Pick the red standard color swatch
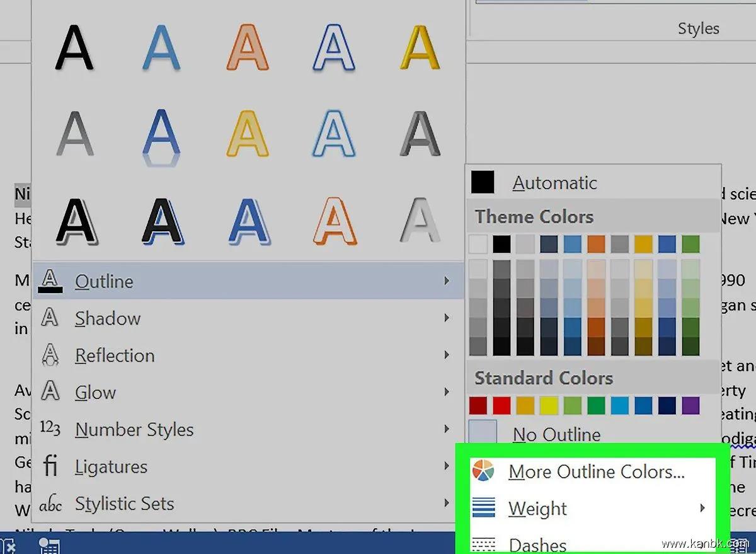 coord(501,405)
